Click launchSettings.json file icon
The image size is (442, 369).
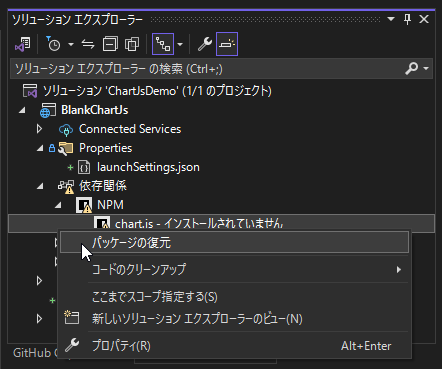[84, 167]
